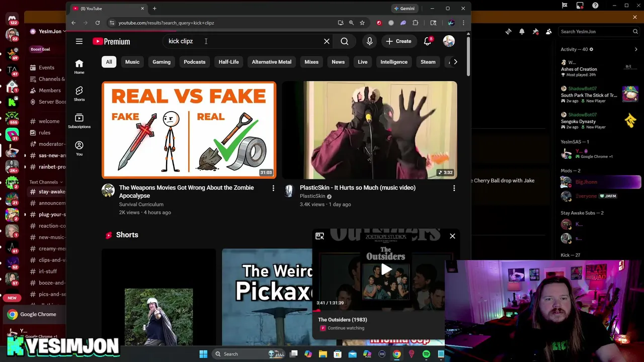Open the YouTube hamburger guide menu
The image size is (644, 362).
[x=79, y=41]
